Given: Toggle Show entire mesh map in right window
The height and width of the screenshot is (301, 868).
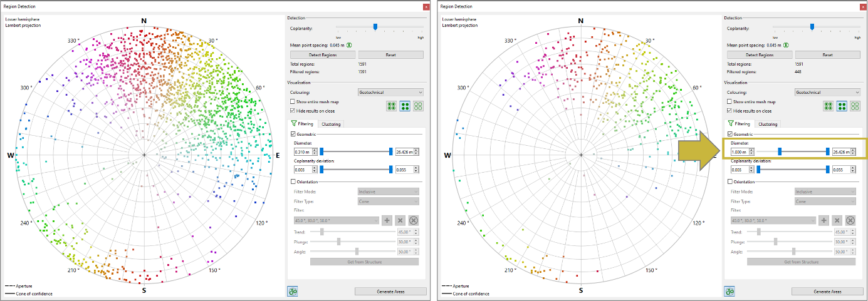Looking at the screenshot, I should [x=729, y=101].
